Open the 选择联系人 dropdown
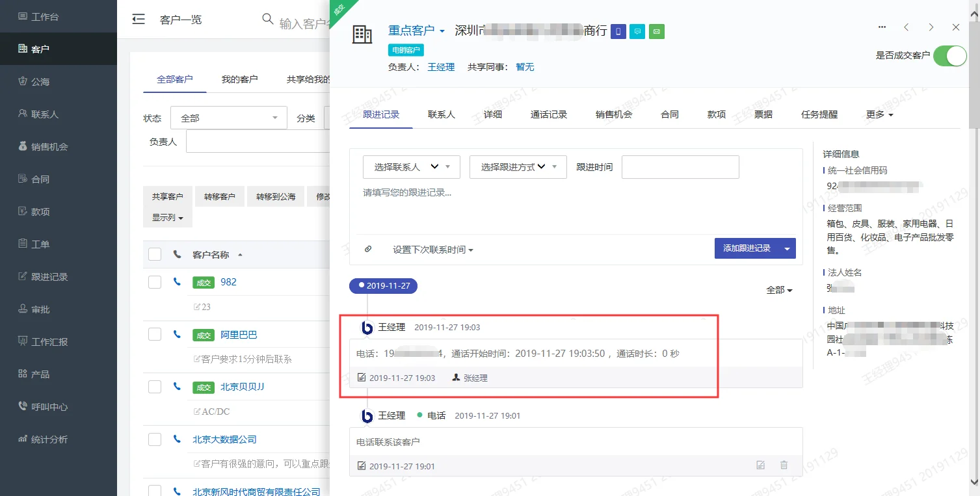Viewport: 980px width, 496px height. tap(412, 167)
